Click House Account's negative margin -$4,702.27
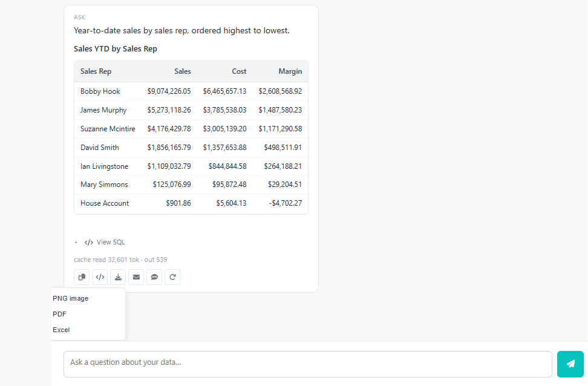 click(x=286, y=203)
